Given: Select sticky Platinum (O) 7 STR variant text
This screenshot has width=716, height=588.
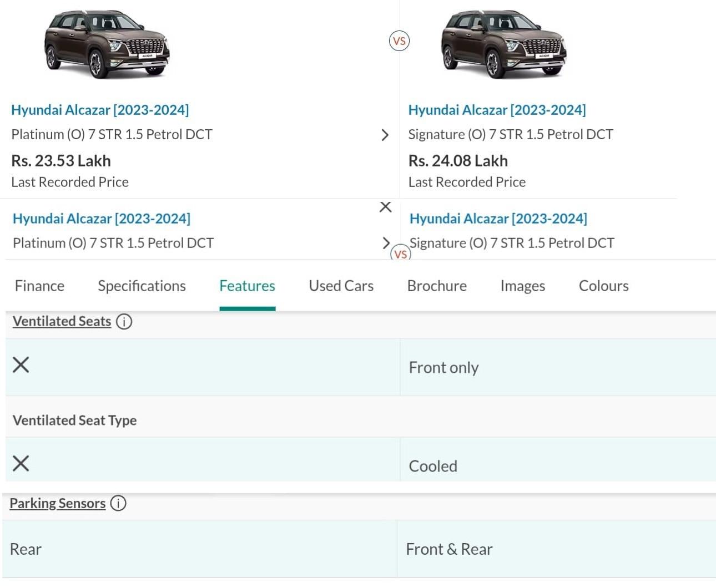Looking at the screenshot, I should (113, 243).
